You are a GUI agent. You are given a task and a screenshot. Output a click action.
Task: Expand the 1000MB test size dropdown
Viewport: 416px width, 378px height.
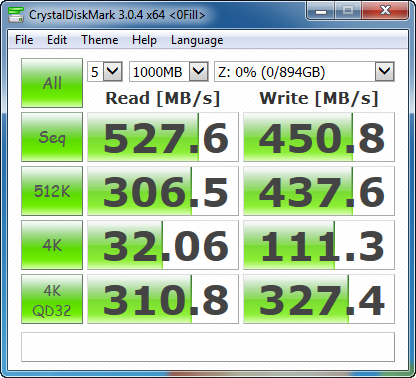pos(169,71)
